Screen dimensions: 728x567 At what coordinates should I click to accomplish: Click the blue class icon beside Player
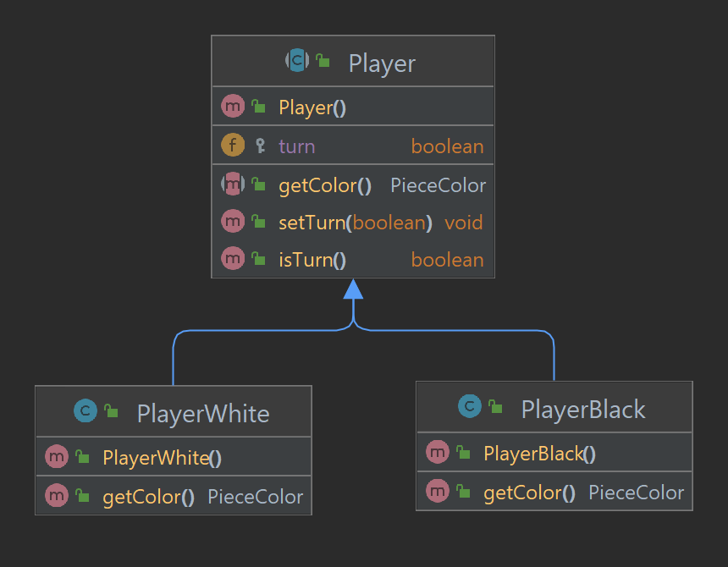pyautogui.click(x=296, y=62)
